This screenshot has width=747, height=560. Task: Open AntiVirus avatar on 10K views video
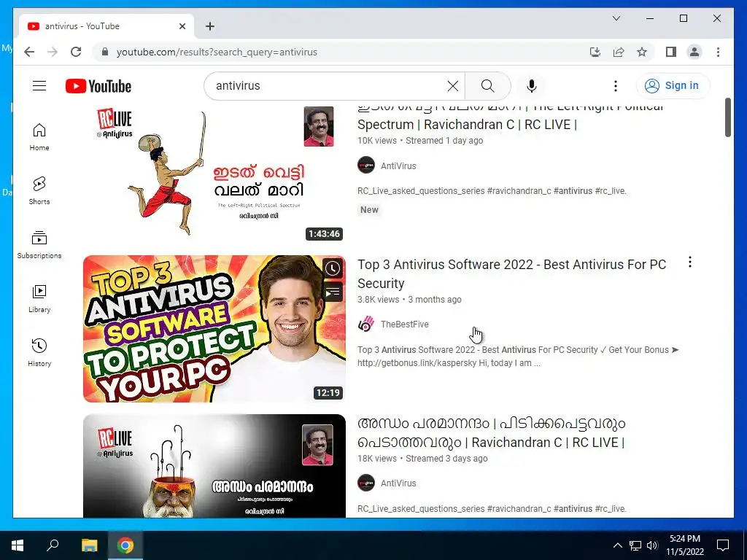[x=366, y=166]
